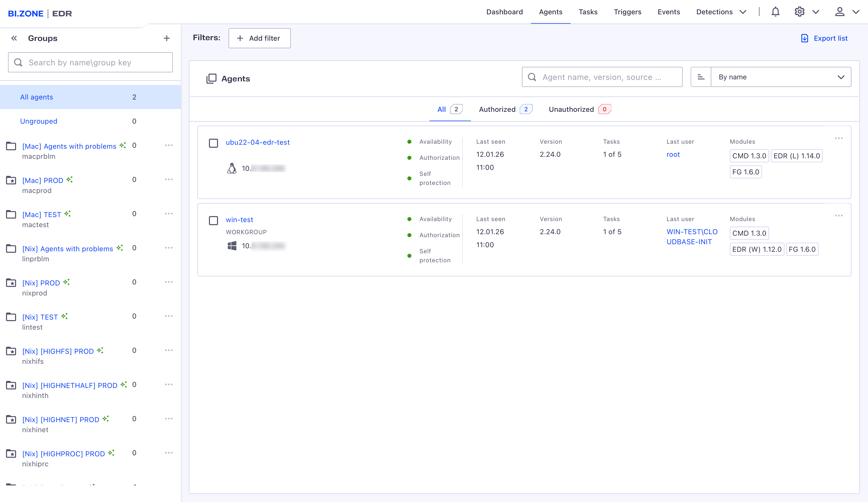Click the Add filter button
The image size is (868, 502).
[259, 38]
